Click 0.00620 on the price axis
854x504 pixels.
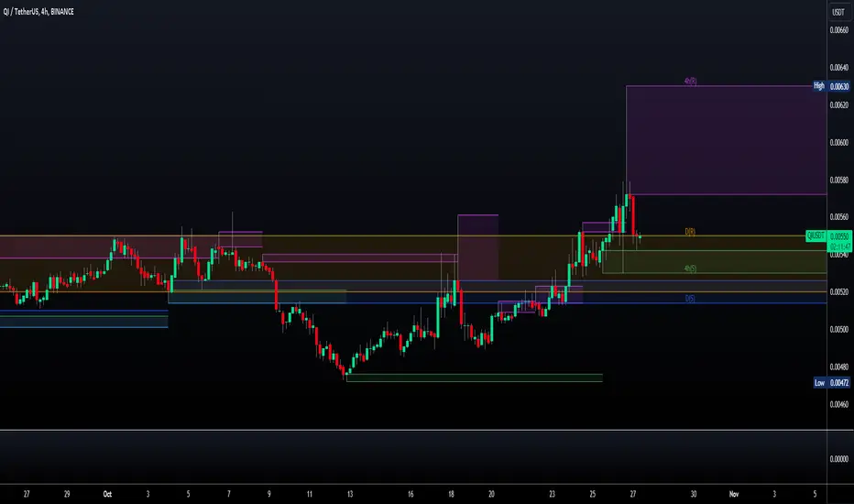point(838,104)
